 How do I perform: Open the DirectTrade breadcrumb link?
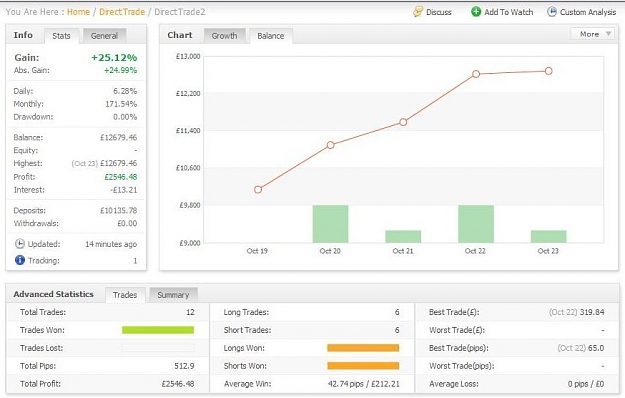tap(122, 12)
